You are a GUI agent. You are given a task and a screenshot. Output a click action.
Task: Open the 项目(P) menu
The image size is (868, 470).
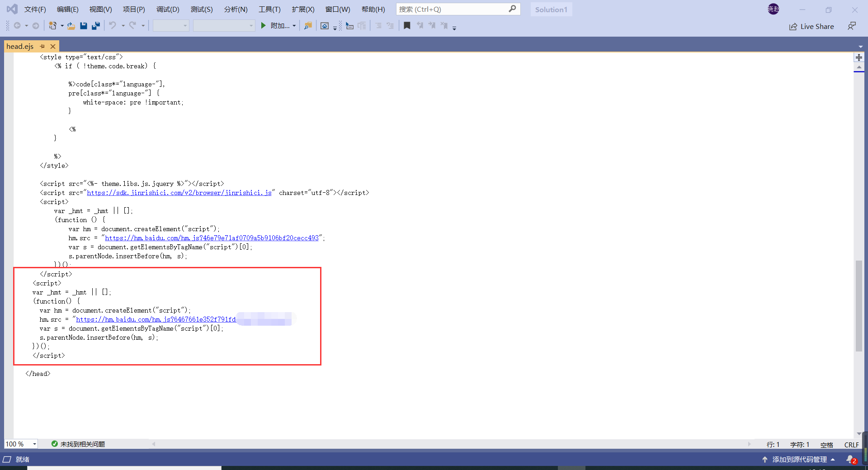point(134,9)
